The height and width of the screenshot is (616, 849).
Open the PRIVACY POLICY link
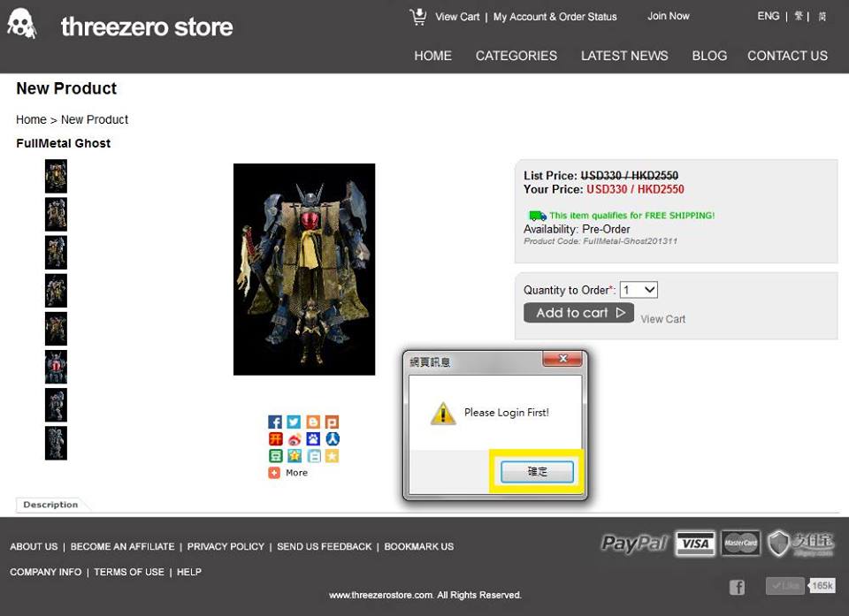coord(226,547)
